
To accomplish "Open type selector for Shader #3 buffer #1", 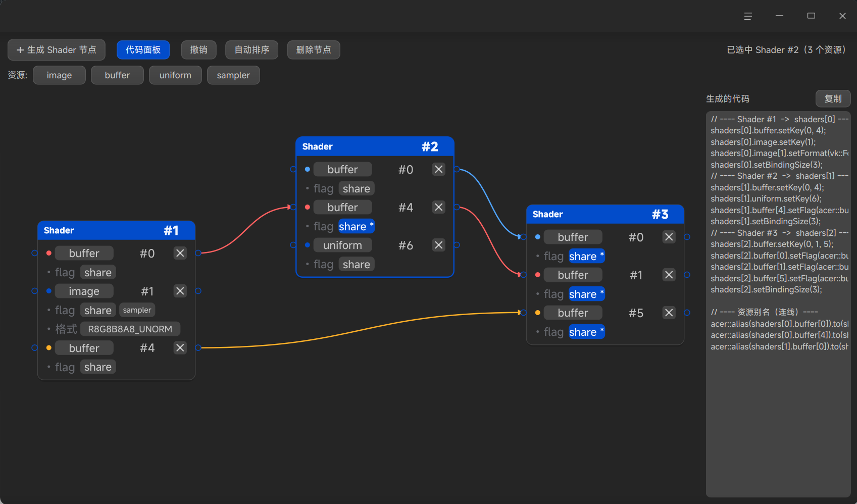I will pos(573,275).
